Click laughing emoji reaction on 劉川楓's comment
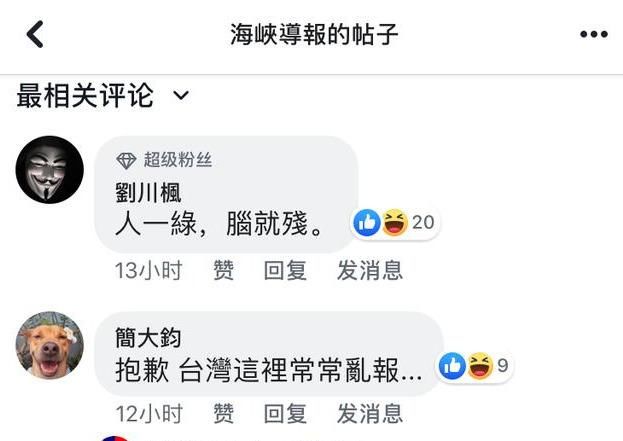 click(395, 222)
